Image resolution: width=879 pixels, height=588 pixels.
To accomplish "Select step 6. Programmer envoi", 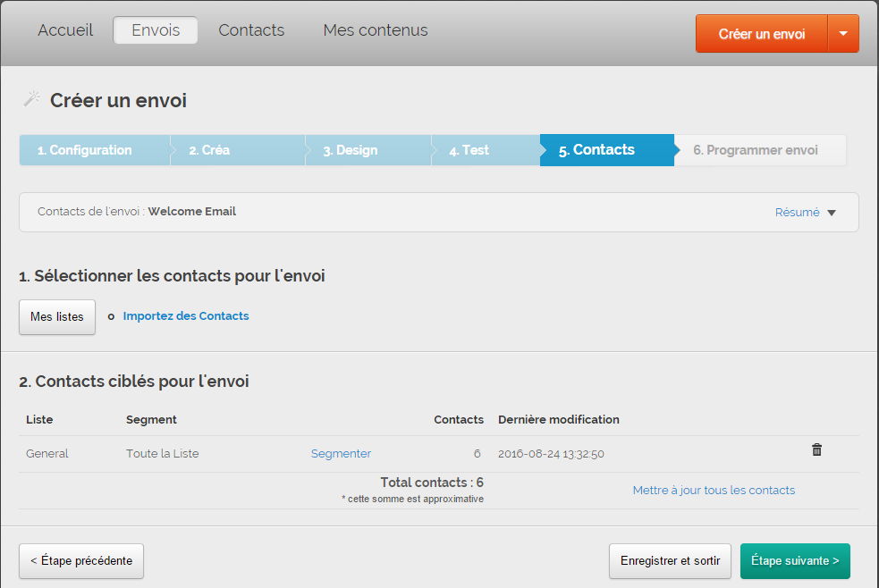I will point(756,150).
